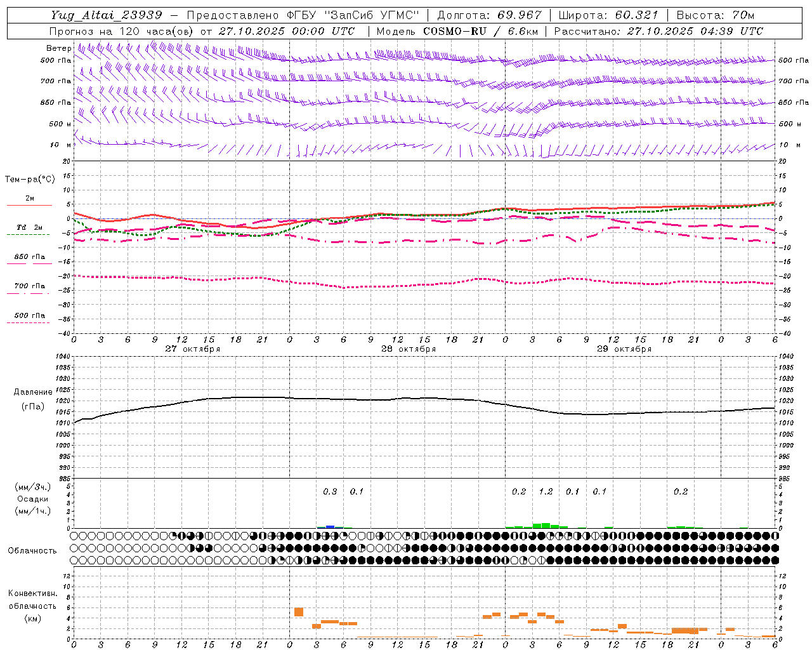Screen dimensions: 812x650
Task: Click the Давление pressure axis label
Action: point(33,392)
